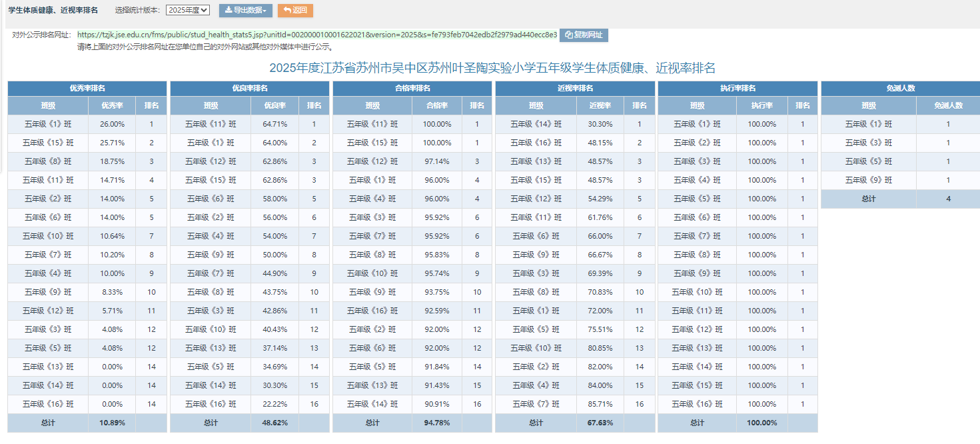The image size is (980, 444).
Task: Click the 优秀率 column header
Action: (112, 105)
